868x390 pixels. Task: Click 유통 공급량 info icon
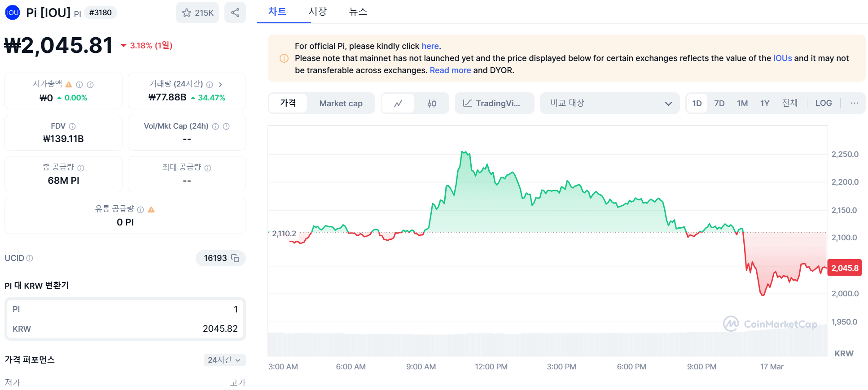140,210
